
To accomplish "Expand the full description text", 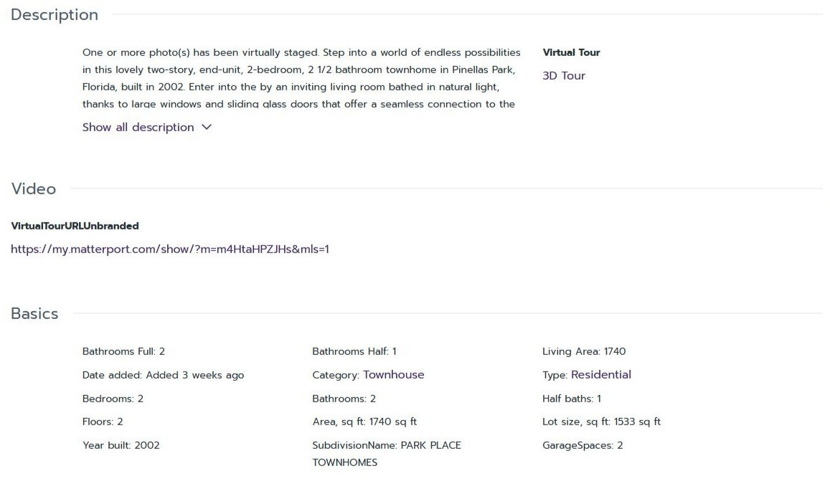I will coord(138,128).
